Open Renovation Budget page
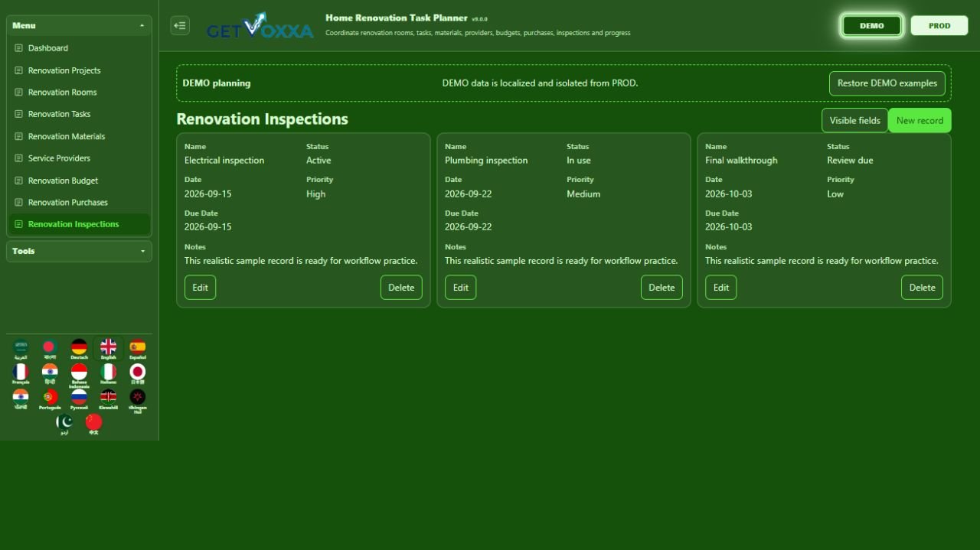The image size is (980, 550). (x=79, y=181)
